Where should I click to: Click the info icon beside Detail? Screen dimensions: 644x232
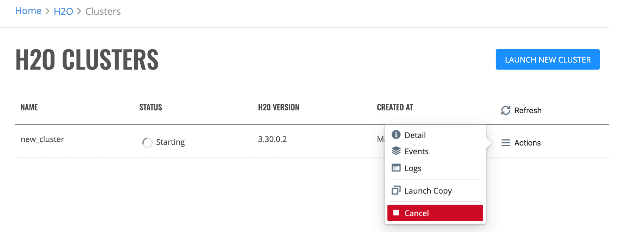pos(396,135)
